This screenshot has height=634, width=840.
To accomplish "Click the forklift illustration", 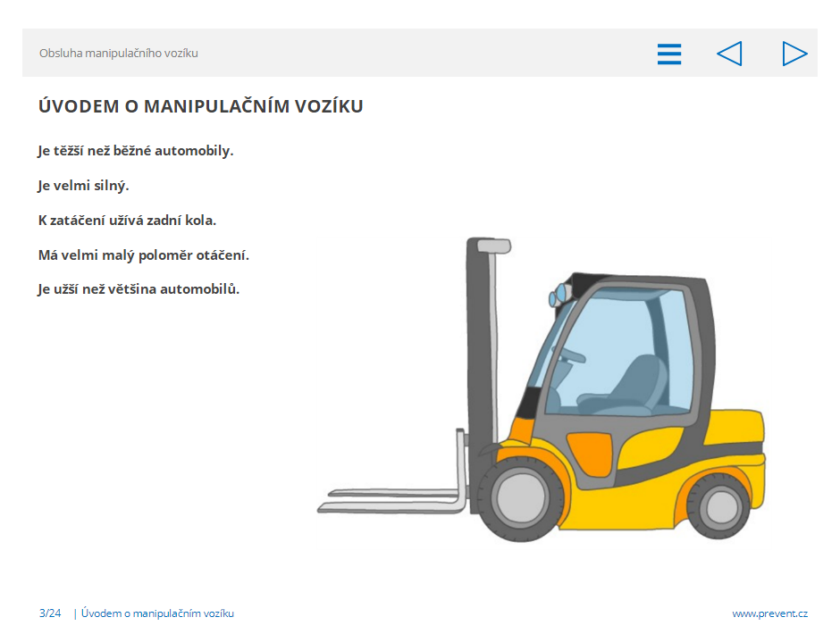I will [541, 390].
